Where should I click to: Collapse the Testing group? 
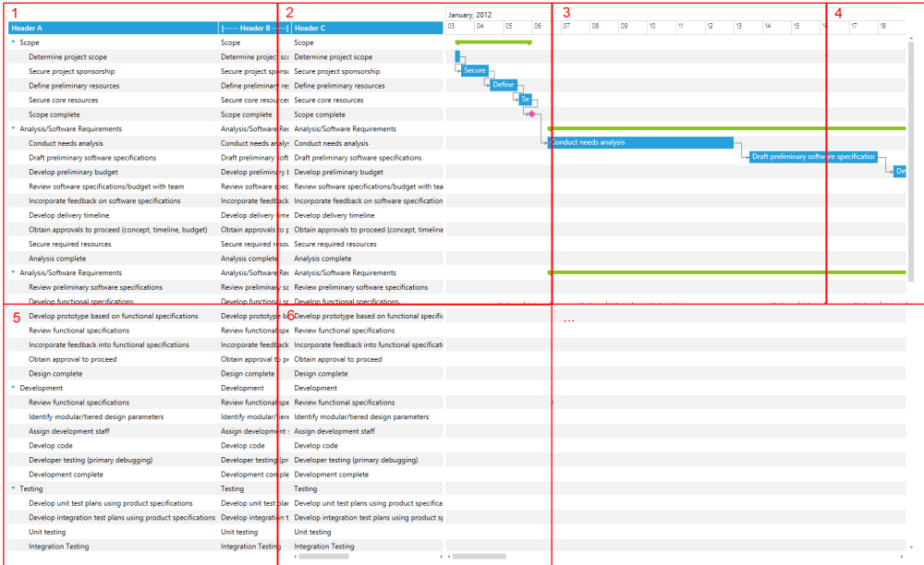click(x=12, y=488)
